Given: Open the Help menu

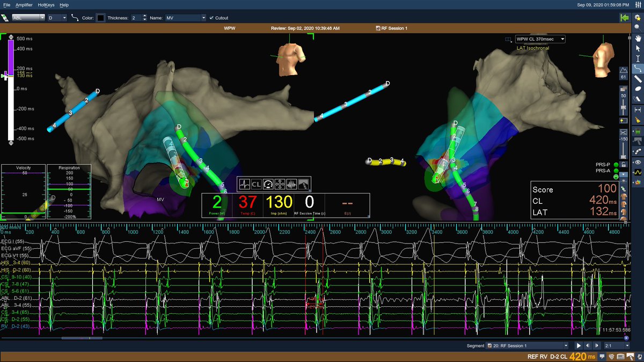Looking at the screenshot, I should (64, 4).
